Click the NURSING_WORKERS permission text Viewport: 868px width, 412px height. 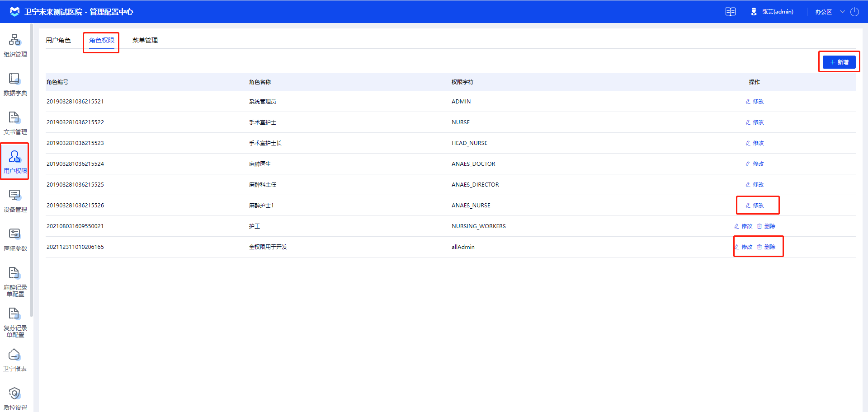tap(479, 226)
